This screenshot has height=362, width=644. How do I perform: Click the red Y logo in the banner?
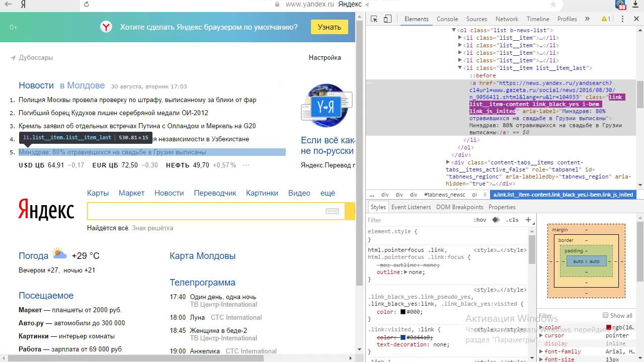pos(106,27)
